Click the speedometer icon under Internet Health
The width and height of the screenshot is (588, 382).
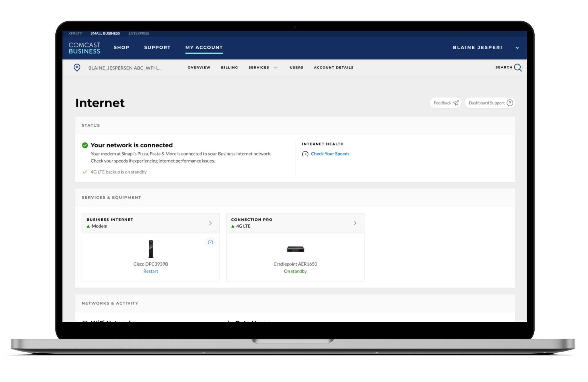pyautogui.click(x=305, y=154)
